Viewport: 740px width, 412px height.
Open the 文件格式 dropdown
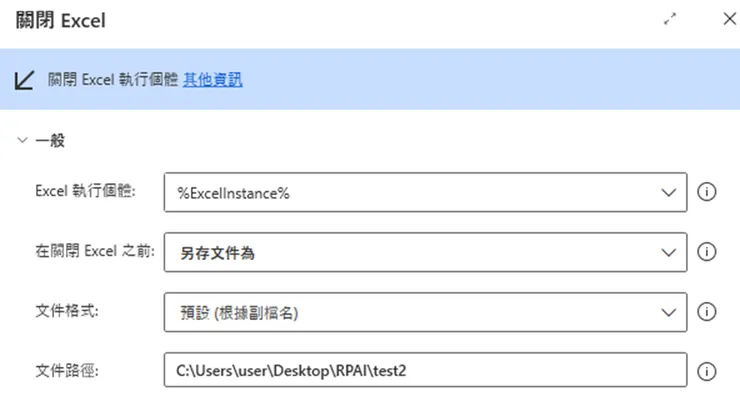(x=425, y=312)
